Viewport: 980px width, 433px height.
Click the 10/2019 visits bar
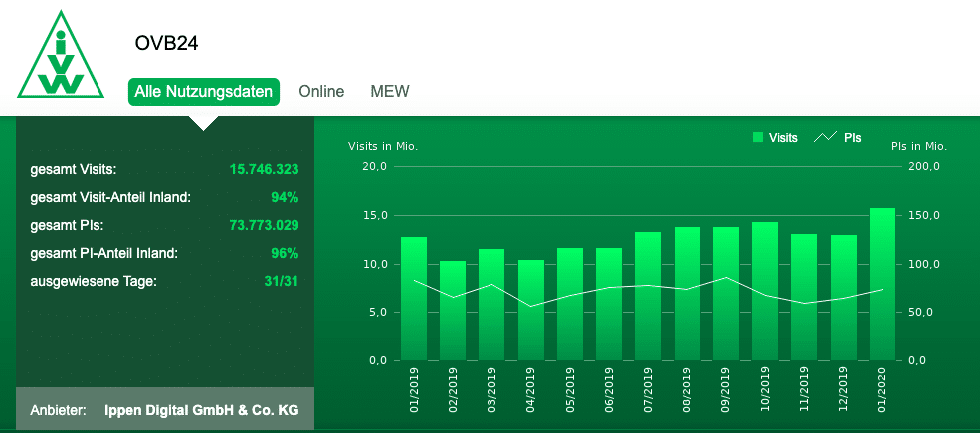(765, 292)
